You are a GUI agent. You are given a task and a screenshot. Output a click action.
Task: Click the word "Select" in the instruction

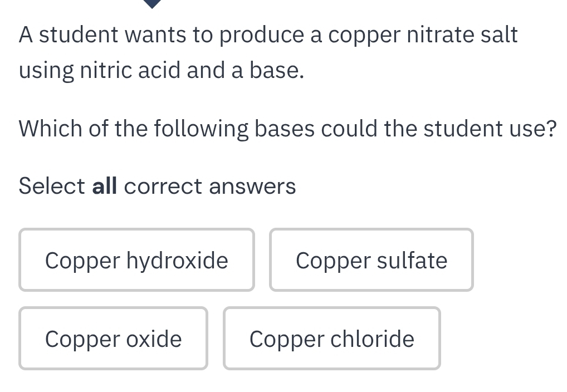pyautogui.click(x=52, y=186)
